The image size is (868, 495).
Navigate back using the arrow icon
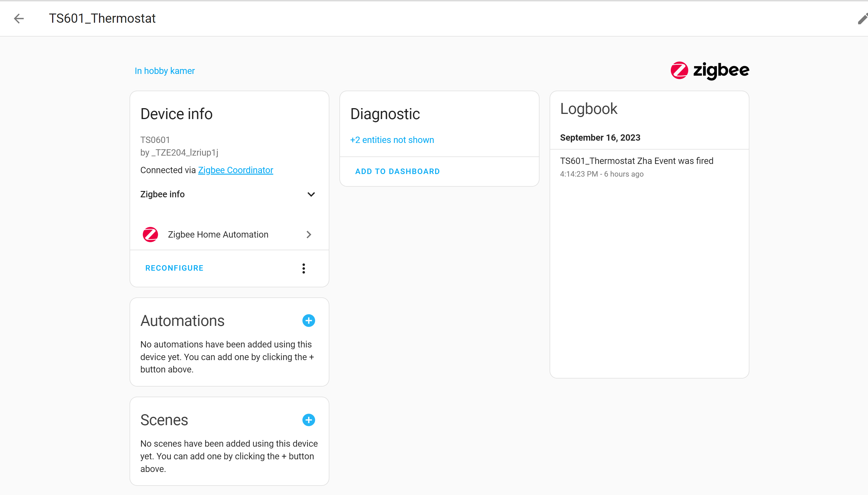pyautogui.click(x=19, y=18)
